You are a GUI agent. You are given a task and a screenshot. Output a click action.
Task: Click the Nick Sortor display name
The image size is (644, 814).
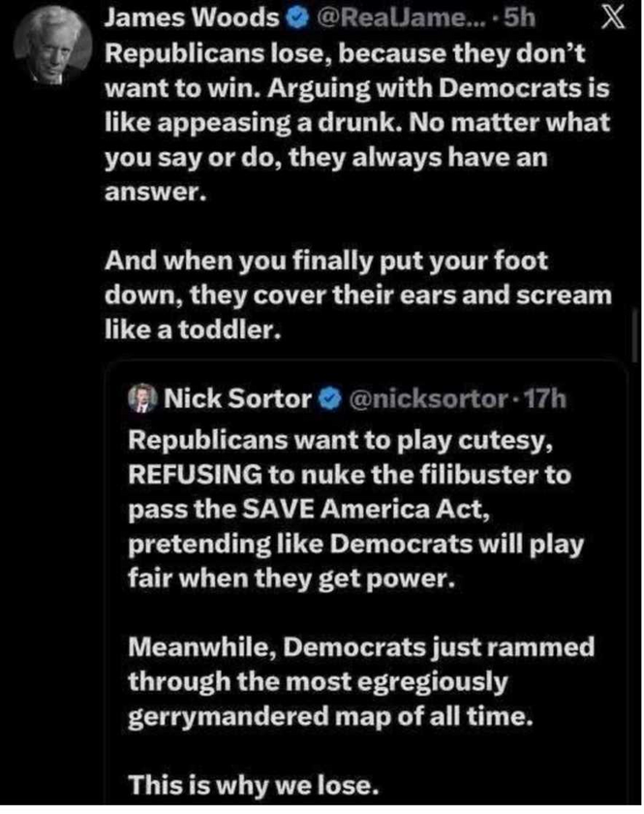click(x=238, y=397)
